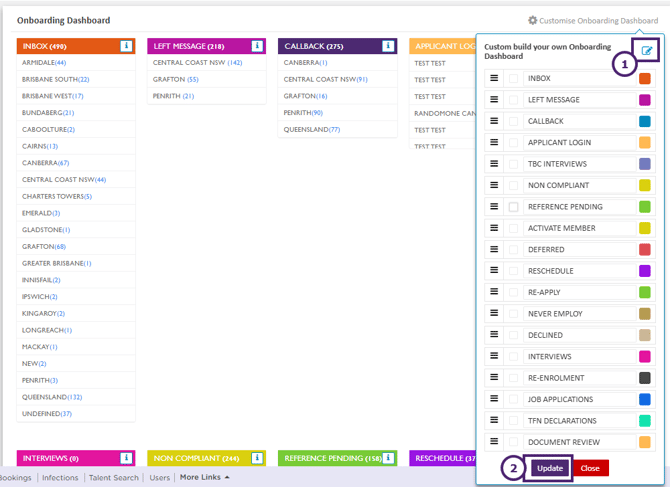This screenshot has height=487, width=670.
Task: Click the gear icon beside Customise Onboarding Dashboard
Action: (532, 20)
